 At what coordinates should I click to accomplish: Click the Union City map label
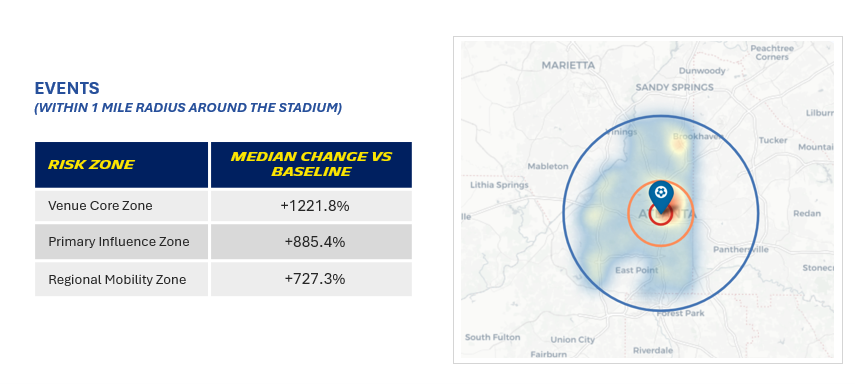click(x=573, y=339)
